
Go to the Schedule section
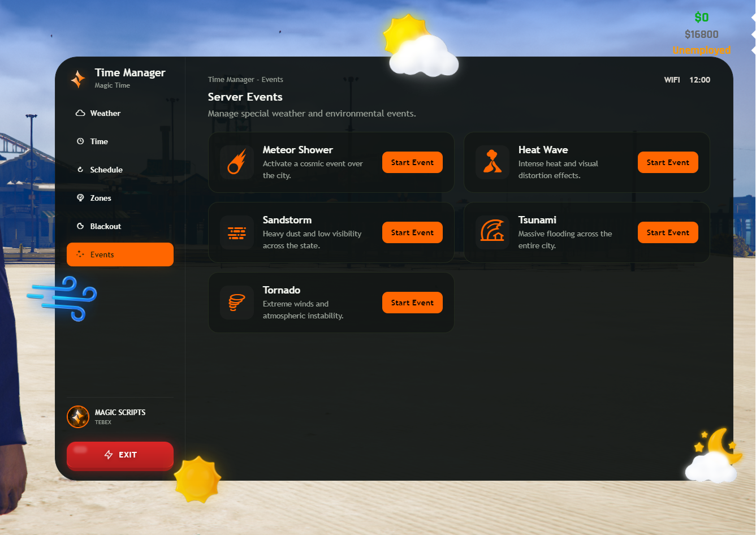tap(120, 170)
